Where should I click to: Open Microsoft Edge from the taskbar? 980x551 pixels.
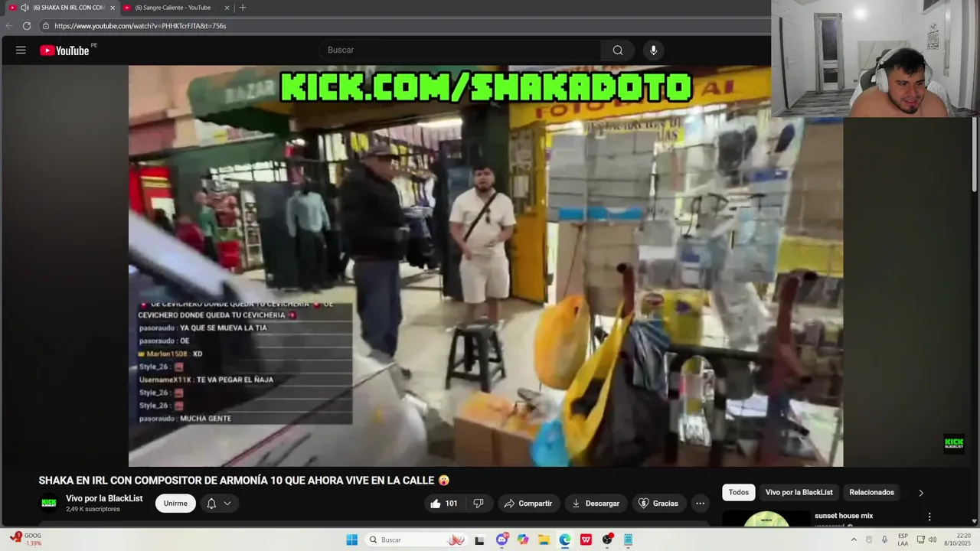pos(565,540)
